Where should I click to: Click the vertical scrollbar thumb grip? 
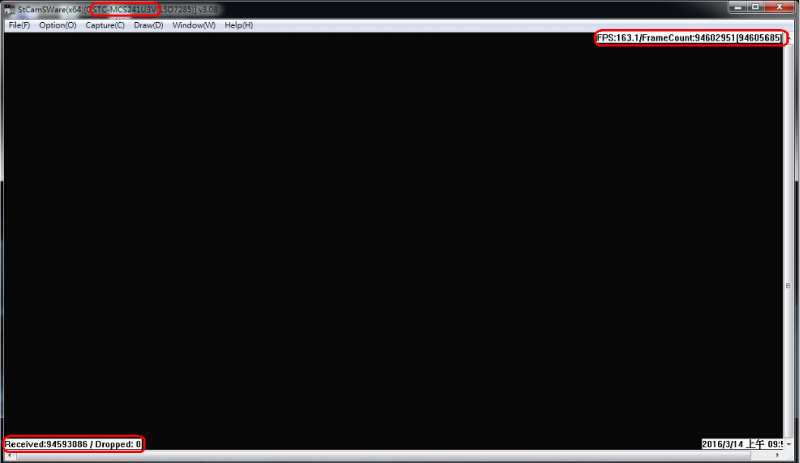tap(789, 285)
